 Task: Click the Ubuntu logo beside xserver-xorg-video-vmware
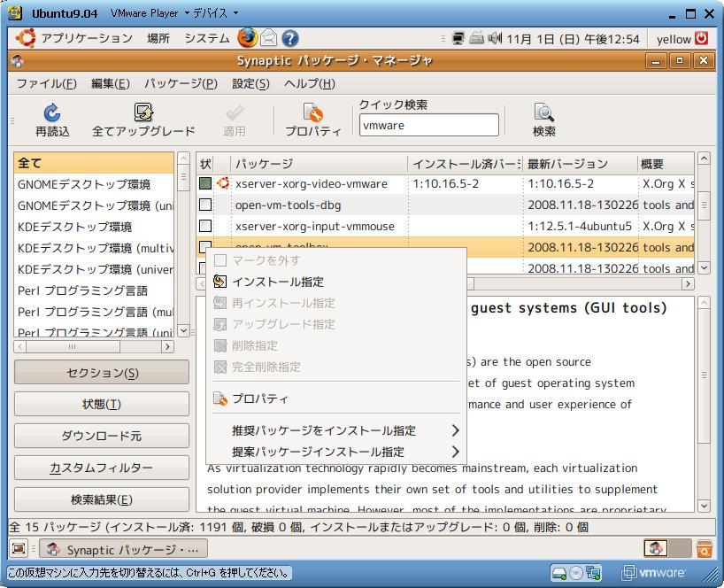click(223, 183)
